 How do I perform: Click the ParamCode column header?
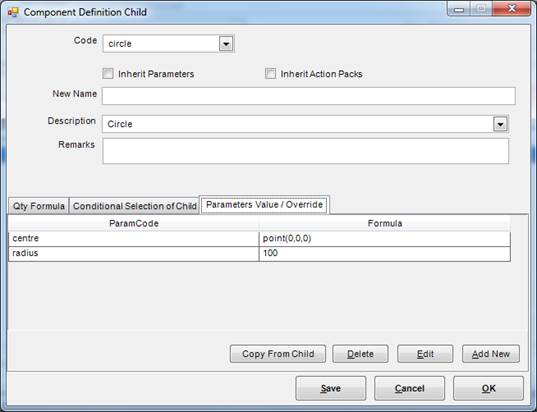tap(134, 224)
